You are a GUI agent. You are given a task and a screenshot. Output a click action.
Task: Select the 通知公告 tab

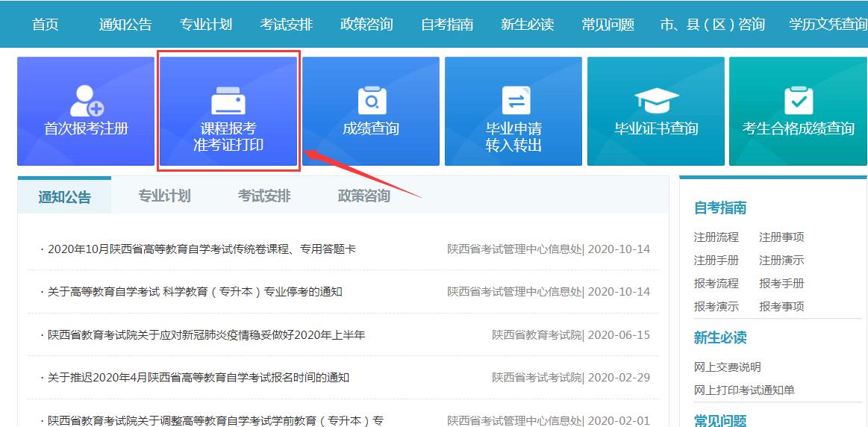(65, 197)
